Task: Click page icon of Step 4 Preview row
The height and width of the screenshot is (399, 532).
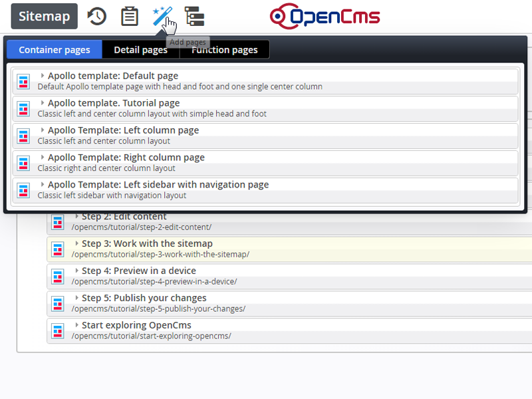Action: coord(58,277)
